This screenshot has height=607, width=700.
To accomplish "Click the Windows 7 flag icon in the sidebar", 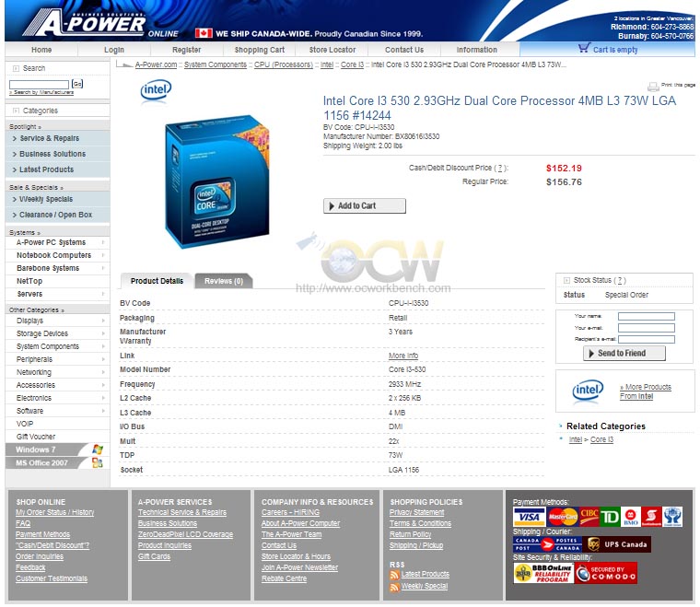I will coord(98,449).
